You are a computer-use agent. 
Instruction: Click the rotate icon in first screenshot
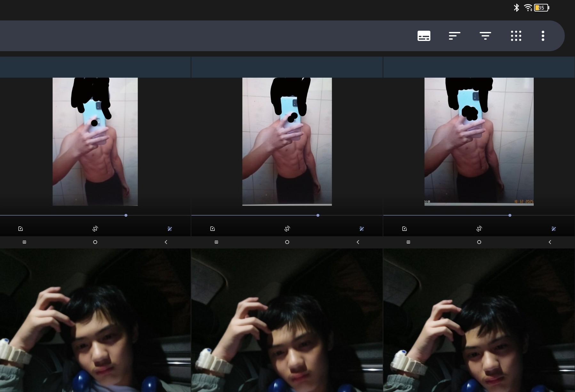[x=95, y=229]
